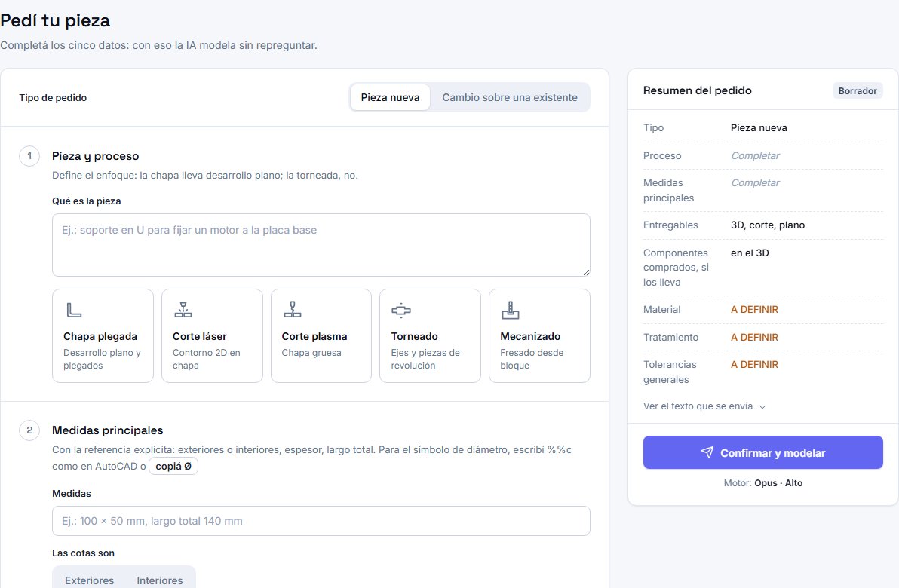Image resolution: width=899 pixels, height=588 pixels.
Task: Pick the Corte láser process card
Action: (x=212, y=335)
